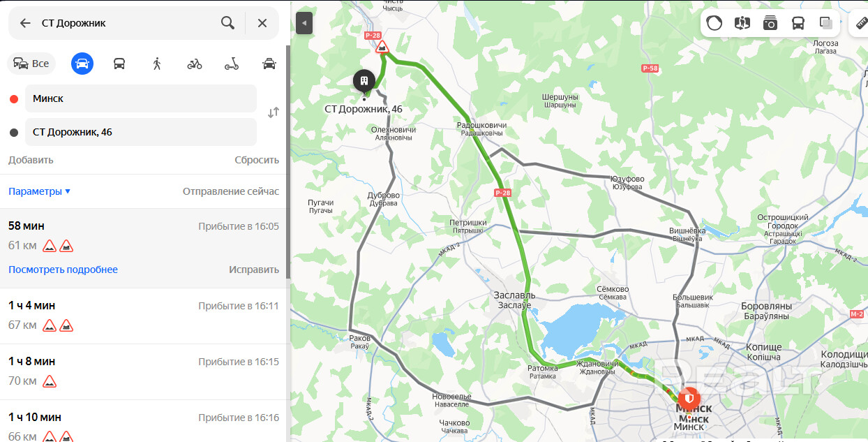Viewport: 868px width, 442px height.
Task: Select bicycle route mode
Action: [x=195, y=64]
